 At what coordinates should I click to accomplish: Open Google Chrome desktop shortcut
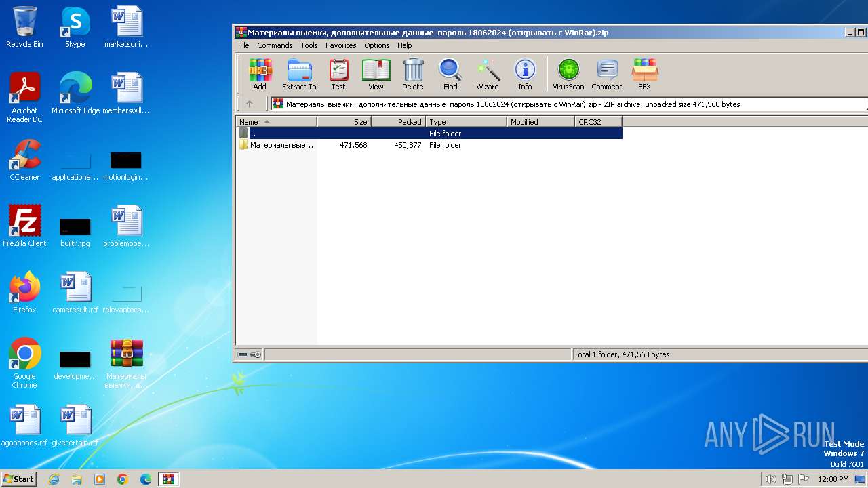[x=24, y=363]
